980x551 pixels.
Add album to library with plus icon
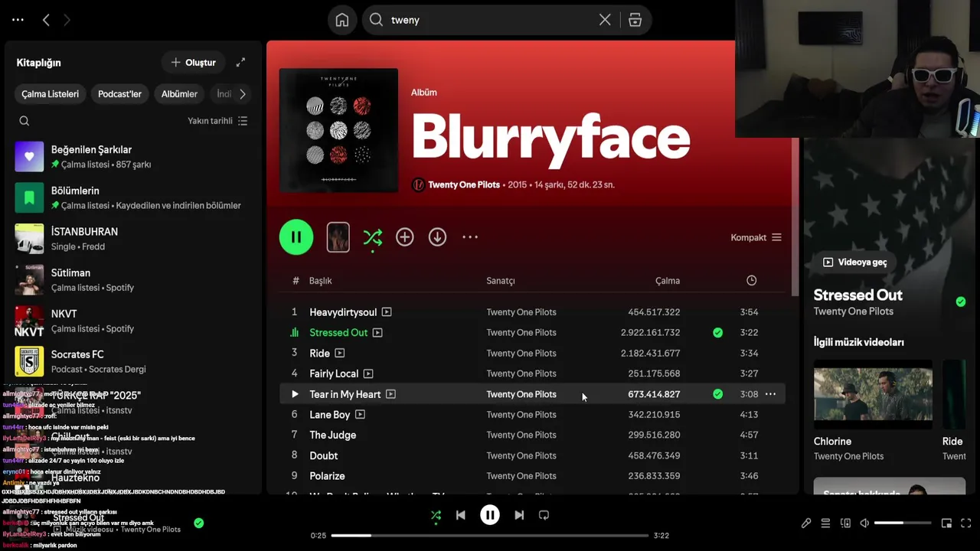404,237
